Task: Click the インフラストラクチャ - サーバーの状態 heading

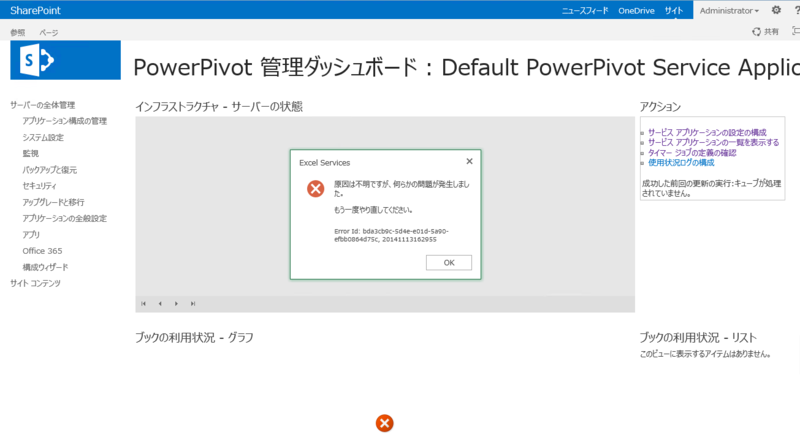Action: click(x=219, y=107)
